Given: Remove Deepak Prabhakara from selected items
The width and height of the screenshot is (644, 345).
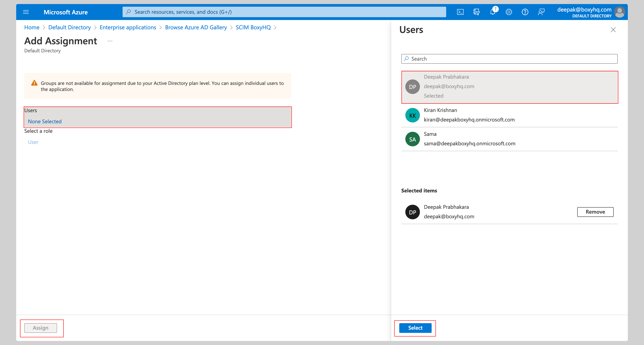Looking at the screenshot, I should [x=595, y=212].
